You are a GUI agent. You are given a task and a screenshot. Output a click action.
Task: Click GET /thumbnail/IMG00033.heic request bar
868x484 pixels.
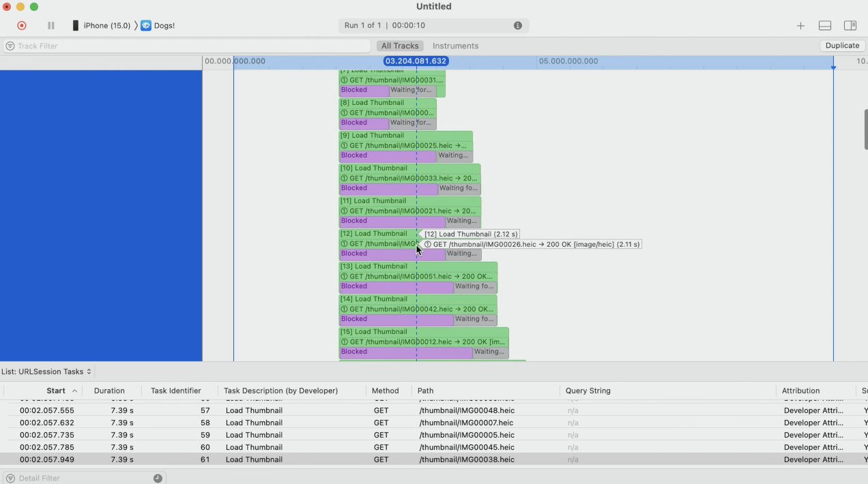409,178
